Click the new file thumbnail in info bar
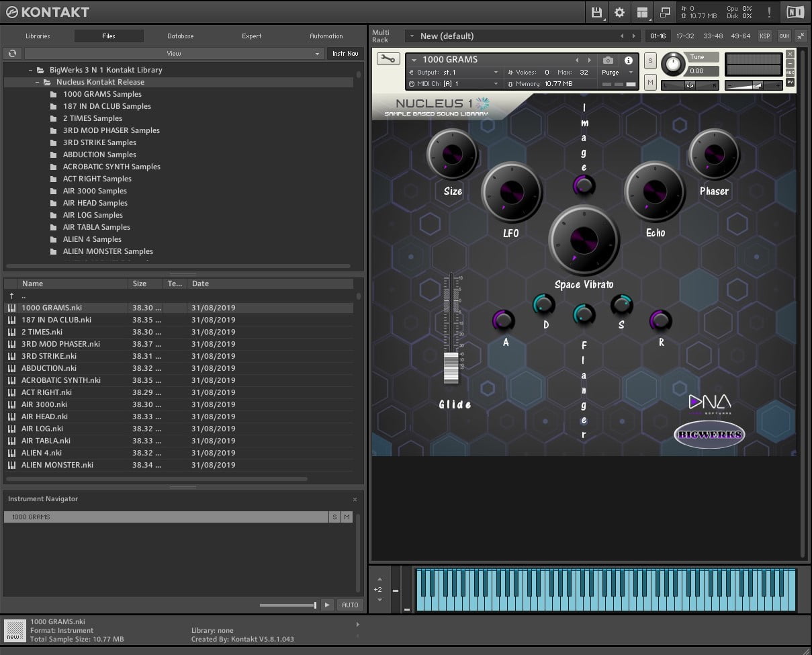 point(15,630)
